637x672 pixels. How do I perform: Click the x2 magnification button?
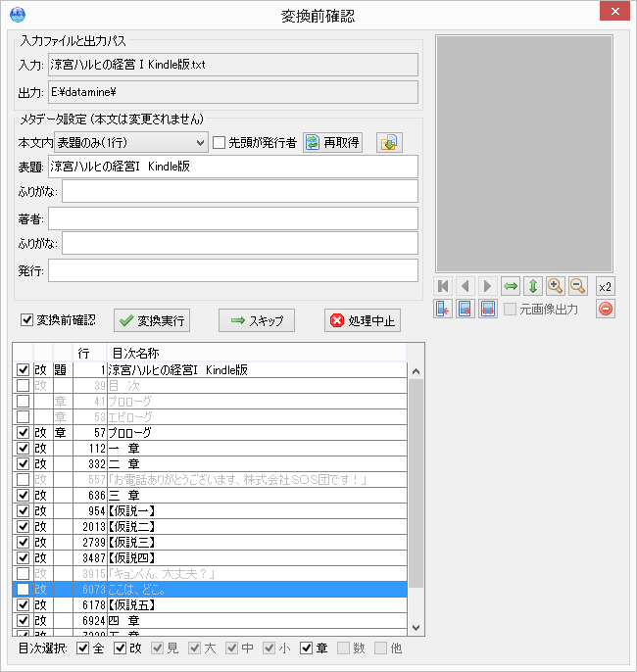606,286
